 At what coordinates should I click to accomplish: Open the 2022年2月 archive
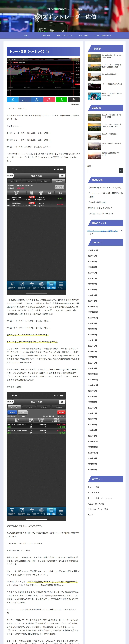(92, 430)
